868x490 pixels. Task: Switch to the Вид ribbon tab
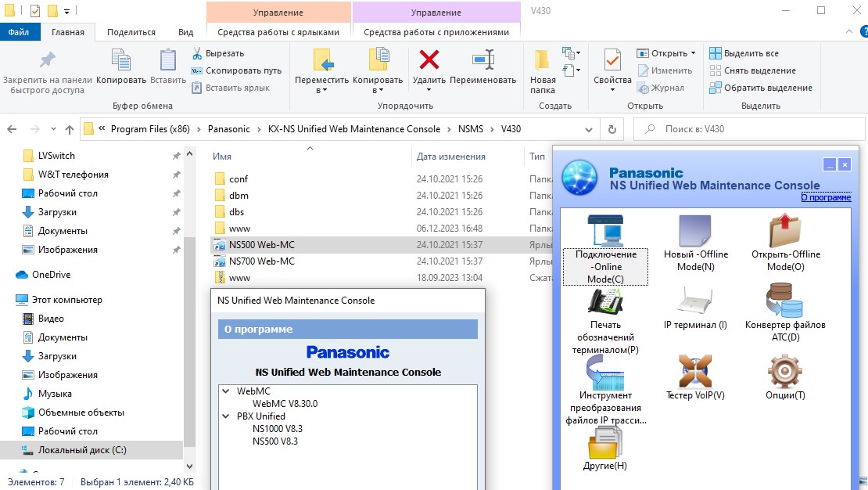point(186,32)
